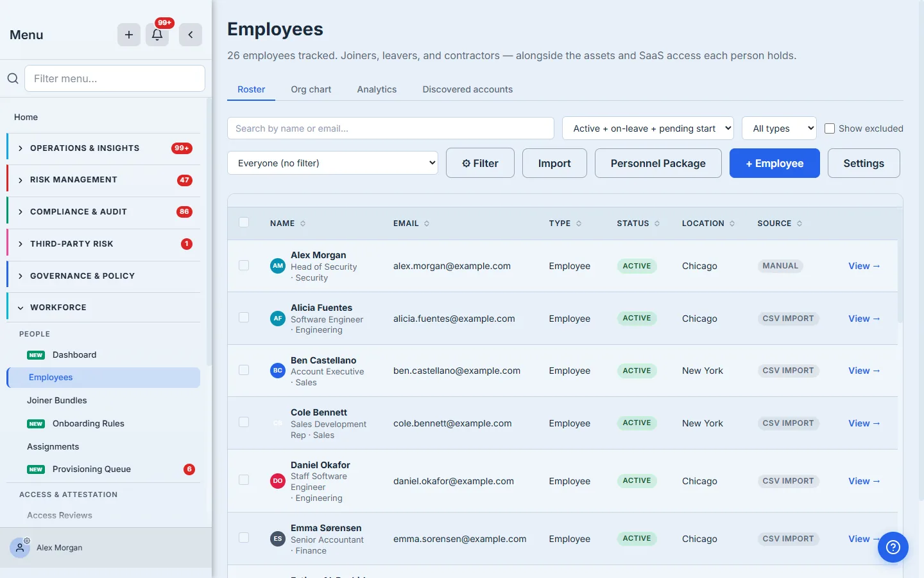
Task: Sort by Status column sort arrows
Action: [657, 223]
